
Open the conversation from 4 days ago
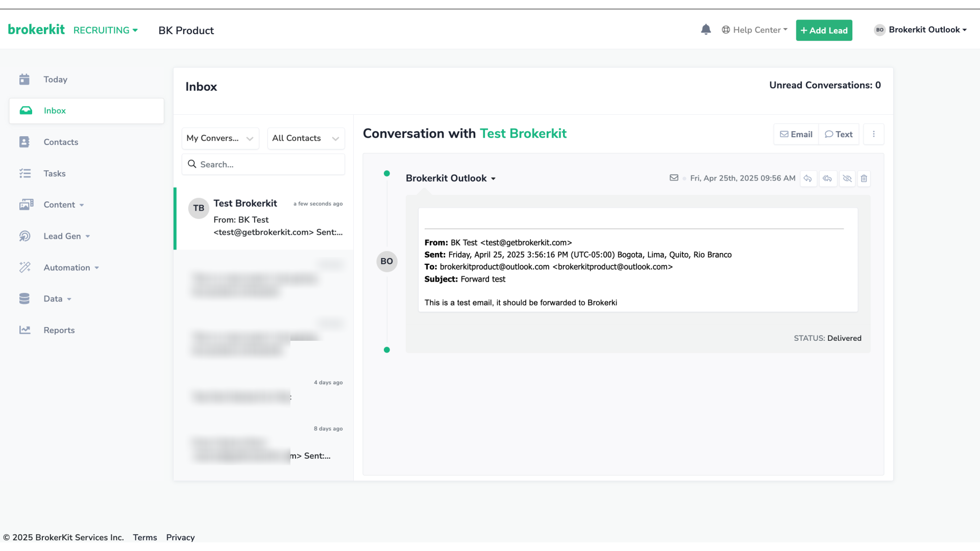(264, 392)
